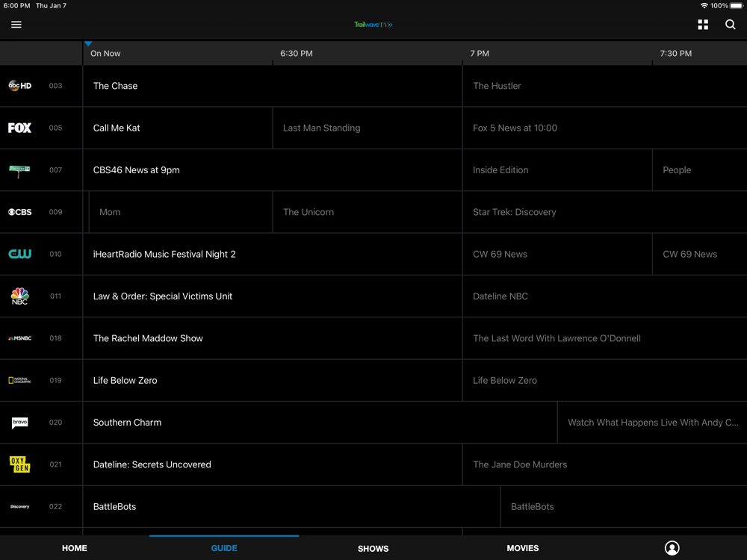
Task: Select the FOX channel logo
Action: click(19, 128)
